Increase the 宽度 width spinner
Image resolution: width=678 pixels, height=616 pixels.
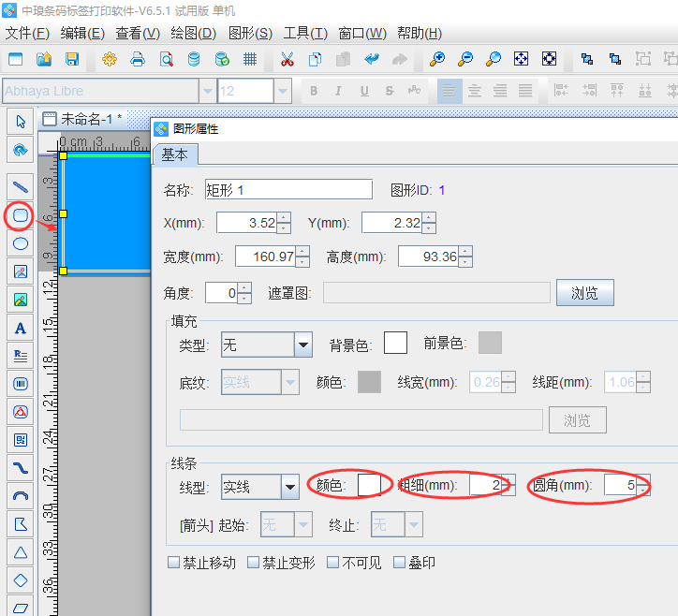pyautogui.click(x=302, y=252)
